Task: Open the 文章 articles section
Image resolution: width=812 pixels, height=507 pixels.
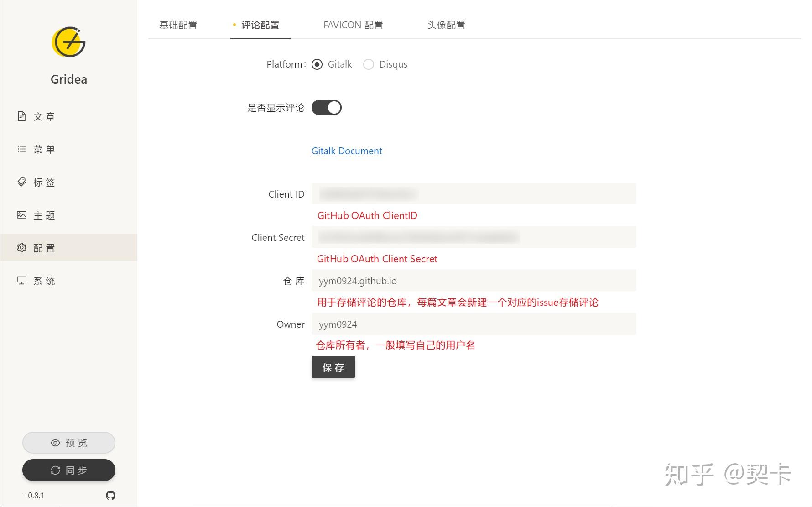Action: (68, 116)
